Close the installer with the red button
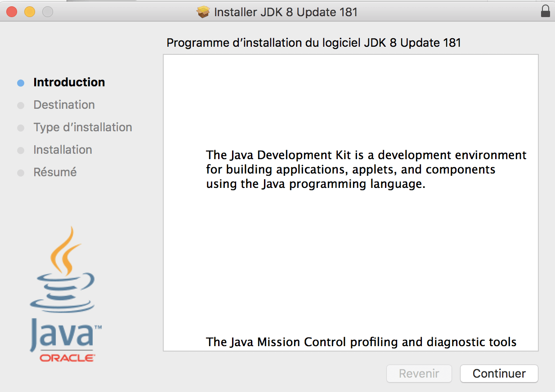Screen dimensions: 555x392 (12, 12)
